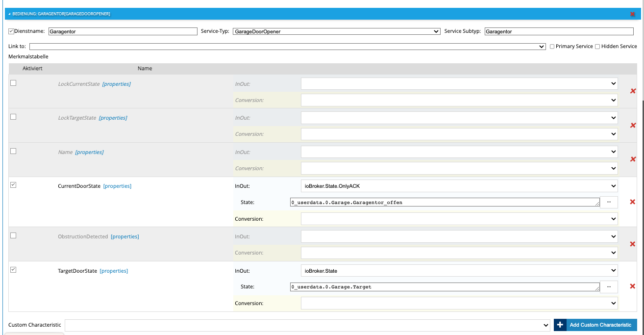Click the Merkmalstabelle label
This screenshot has height=335, width=644.
point(28,56)
